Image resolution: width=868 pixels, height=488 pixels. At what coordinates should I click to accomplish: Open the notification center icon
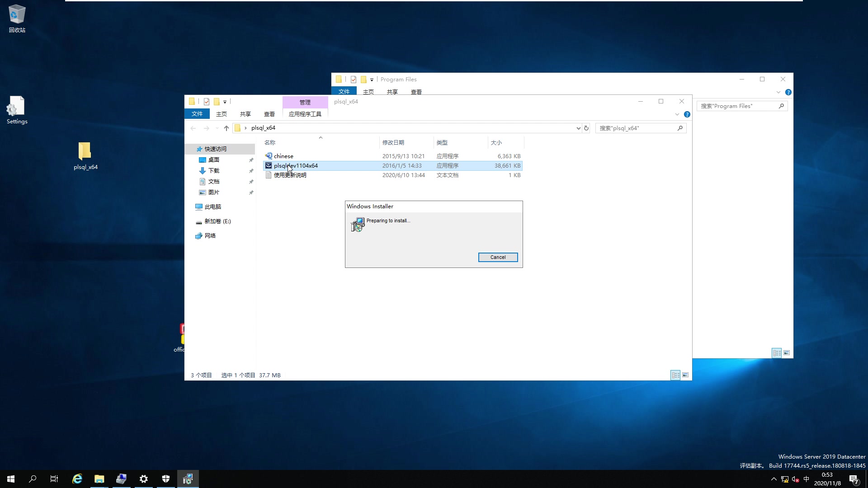click(854, 479)
